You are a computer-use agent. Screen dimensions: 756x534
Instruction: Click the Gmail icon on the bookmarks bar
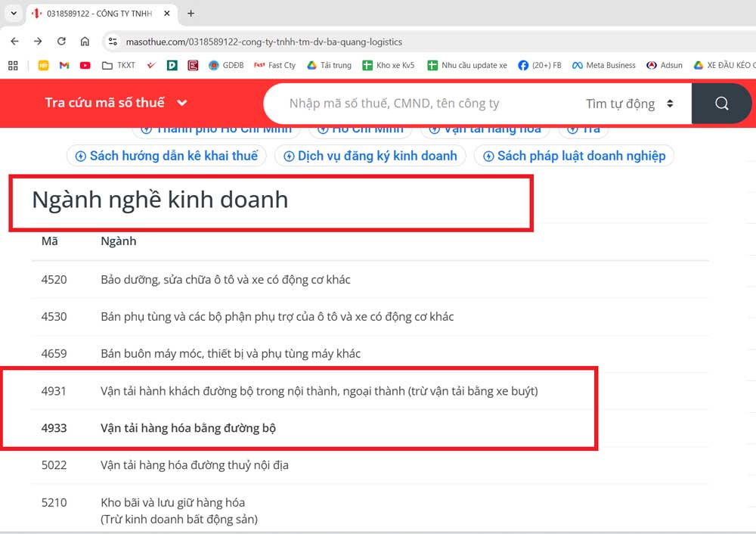click(64, 65)
